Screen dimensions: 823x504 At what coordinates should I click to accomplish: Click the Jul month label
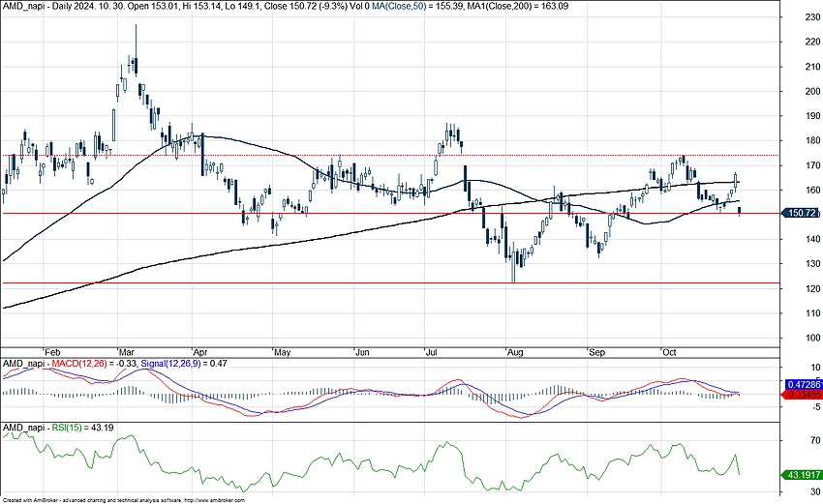(432, 352)
